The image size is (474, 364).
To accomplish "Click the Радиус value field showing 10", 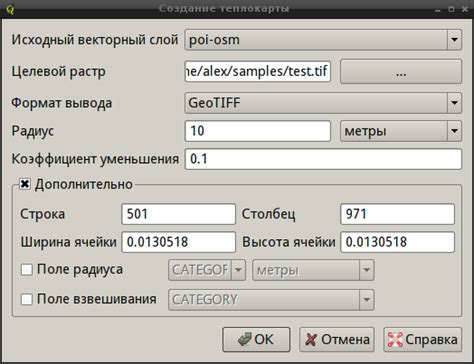I will pyautogui.click(x=258, y=131).
